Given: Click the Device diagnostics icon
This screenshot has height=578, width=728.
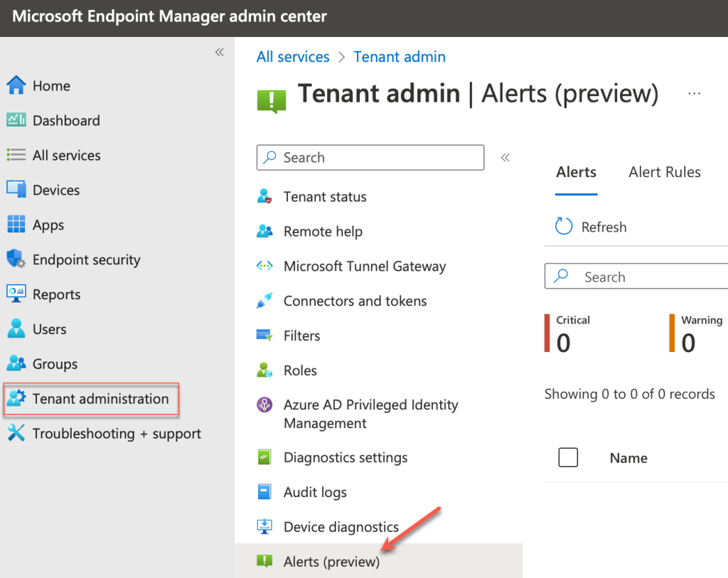Looking at the screenshot, I should pyautogui.click(x=264, y=527).
